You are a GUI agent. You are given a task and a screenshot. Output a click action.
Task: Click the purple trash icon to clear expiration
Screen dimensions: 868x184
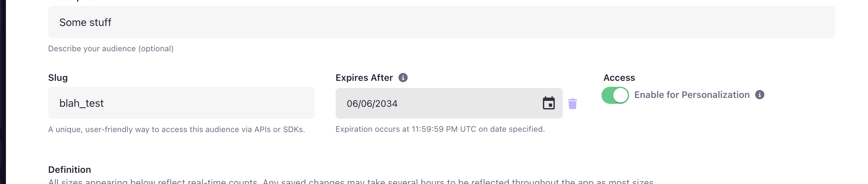tap(573, 103)
